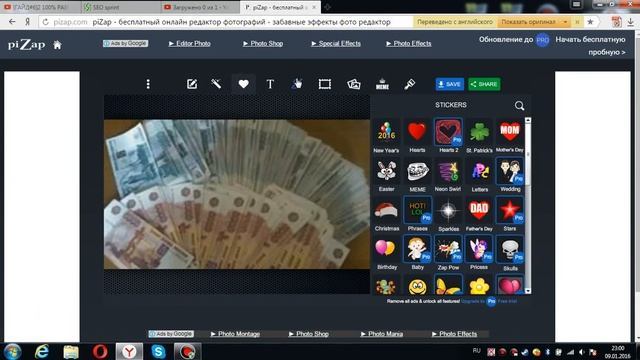Image resolution: width=640 pixels, height=360 pixels.
Task: Open the smiley face sticker category
Action: pyautogui.click(x=417, y=286)
